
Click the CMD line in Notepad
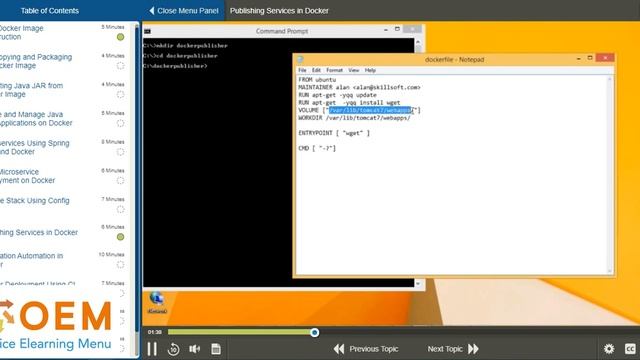317,149
